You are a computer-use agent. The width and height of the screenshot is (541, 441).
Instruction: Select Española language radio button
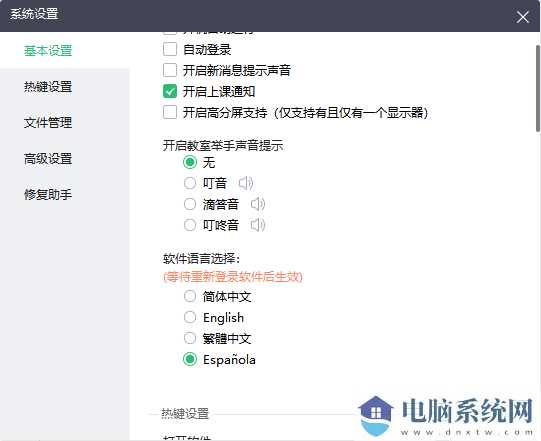(190, 360)
